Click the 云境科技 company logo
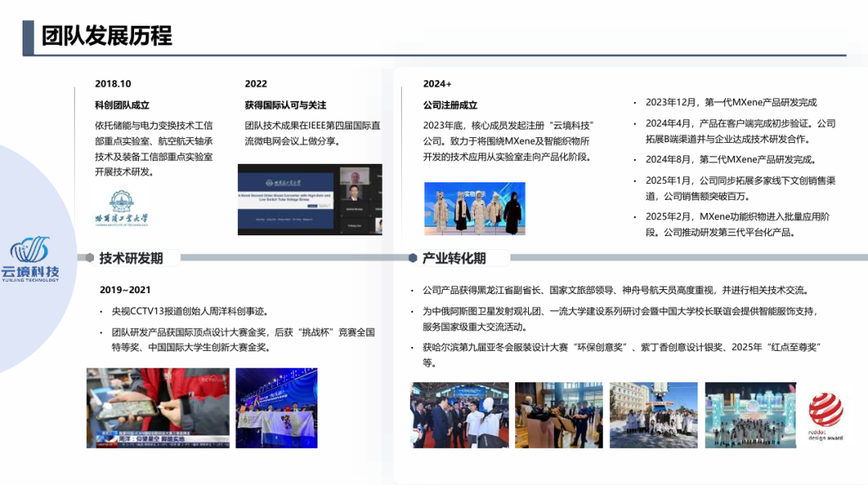 30,259
